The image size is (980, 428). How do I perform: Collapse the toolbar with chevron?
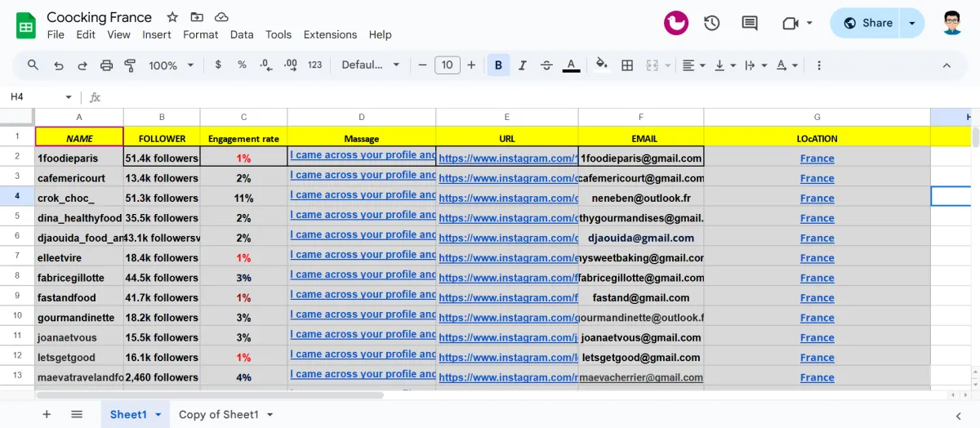coord(947,65)
